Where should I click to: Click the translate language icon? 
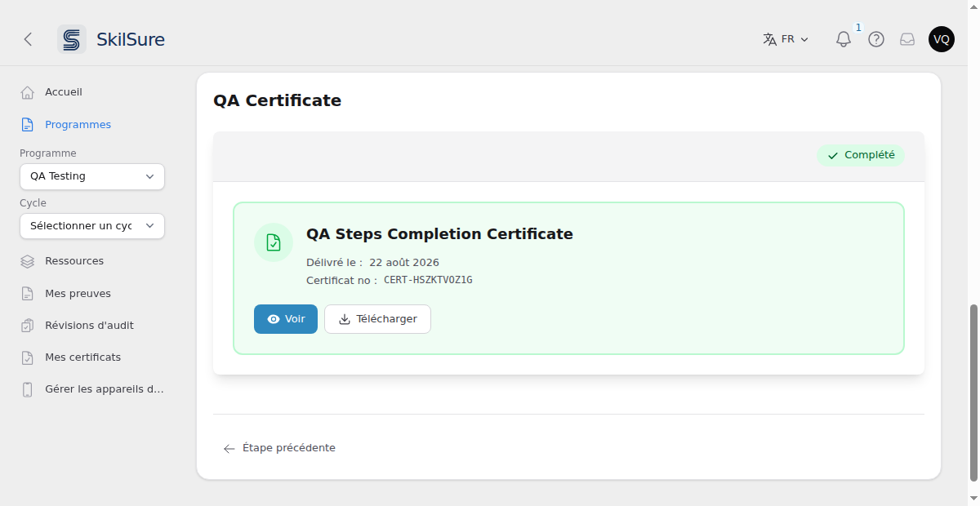(x=769, y=39)
